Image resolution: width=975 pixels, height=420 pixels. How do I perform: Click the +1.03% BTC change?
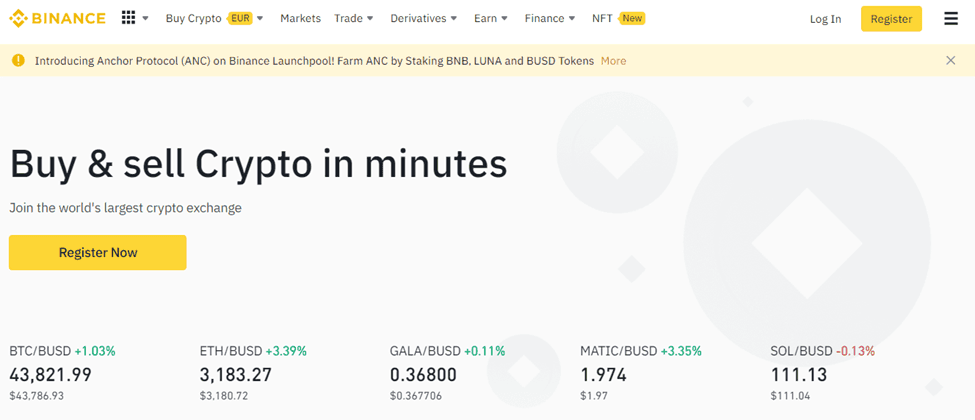coord(95,351)
